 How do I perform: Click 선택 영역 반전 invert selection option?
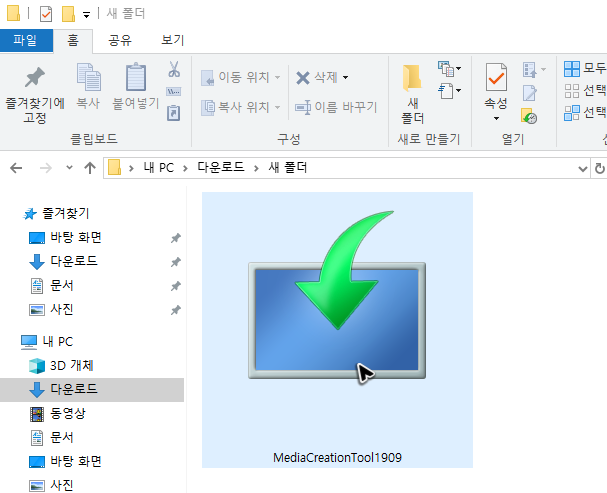(x=585, y=113)
